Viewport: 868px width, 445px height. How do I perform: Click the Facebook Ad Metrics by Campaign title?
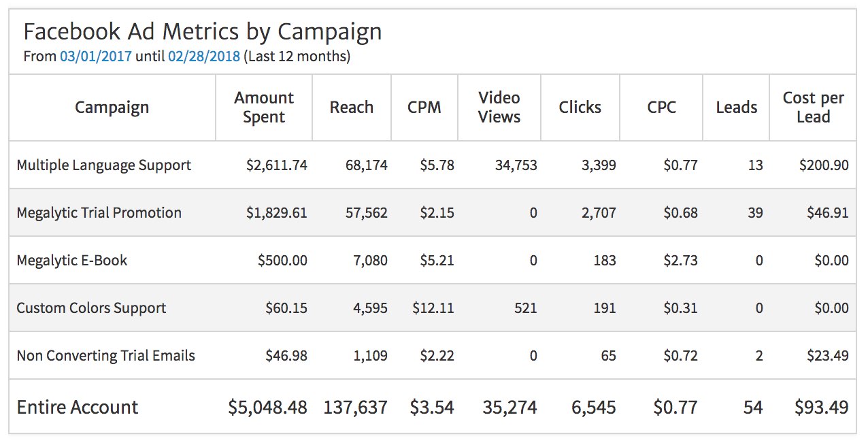click(202, 31)
